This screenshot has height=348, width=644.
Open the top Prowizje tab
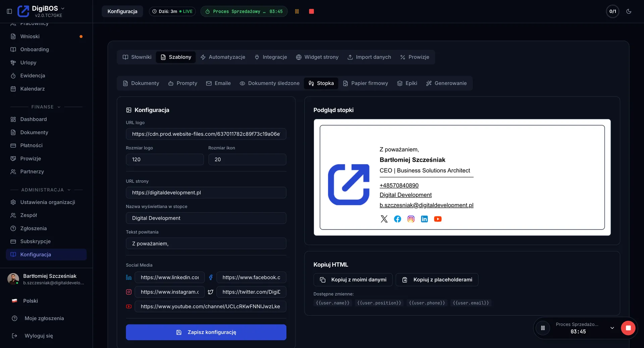click(x=415, y=57)
